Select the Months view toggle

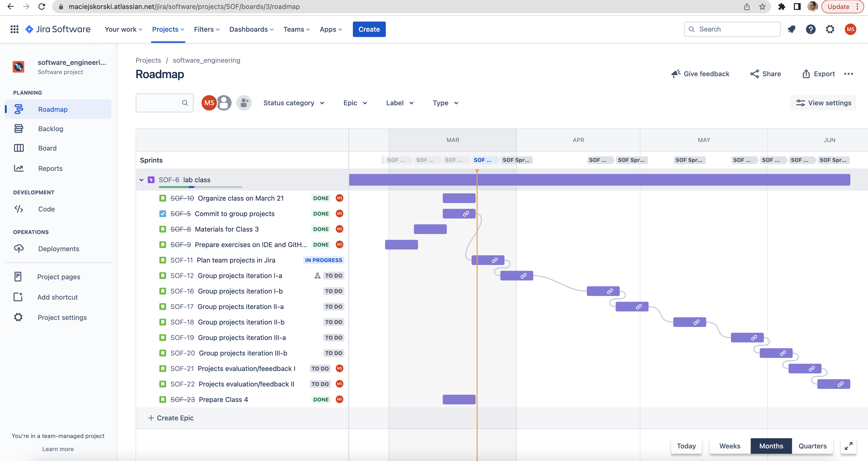(x=771, y=446)
